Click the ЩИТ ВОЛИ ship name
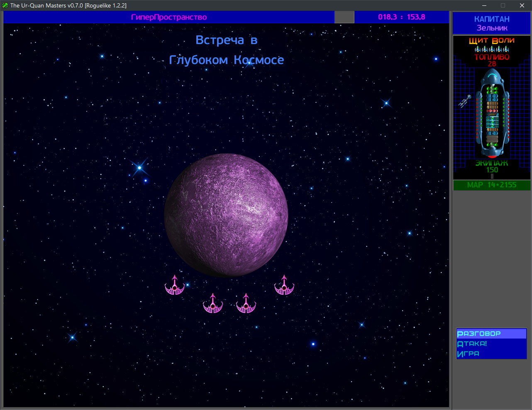Screen dimensions: 532x410 click(x=492, y=40)
